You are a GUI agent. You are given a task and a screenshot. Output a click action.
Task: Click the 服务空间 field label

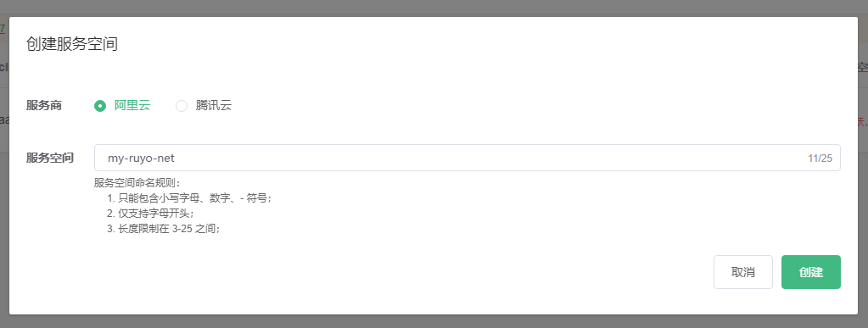tap(50, 158)
